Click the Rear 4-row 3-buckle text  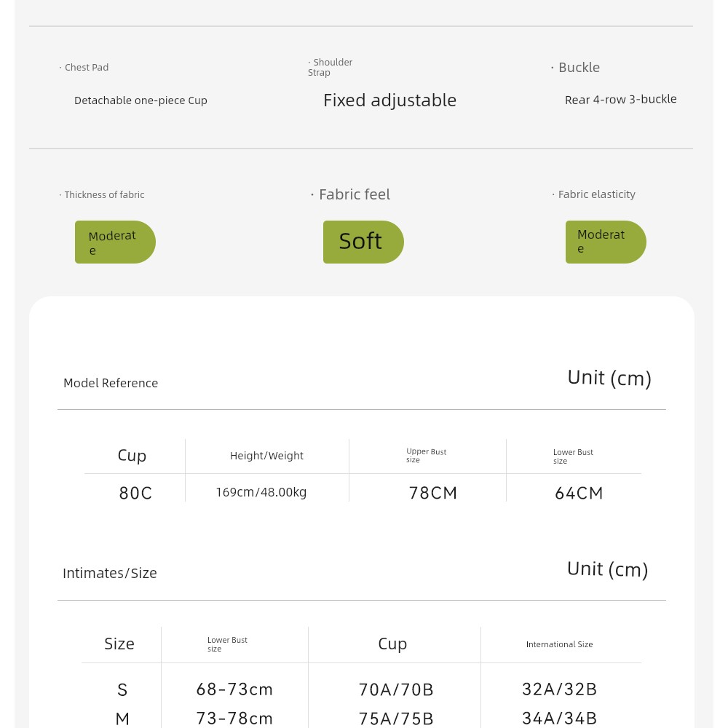pyautogui.click(x=621, y=99)
